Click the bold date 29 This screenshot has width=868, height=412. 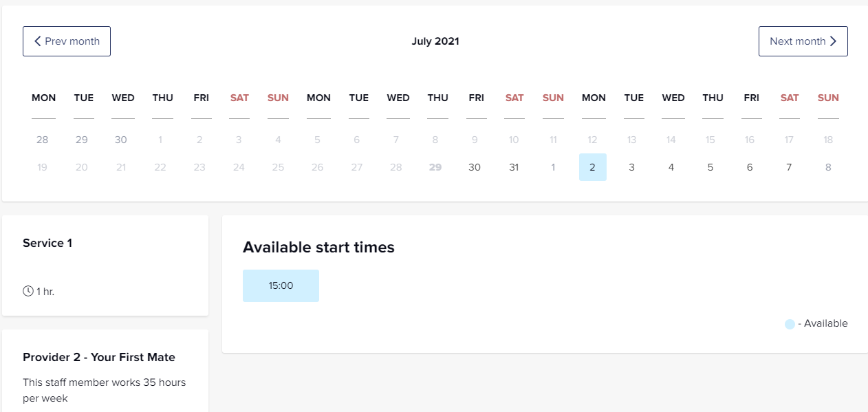pos(435,167)
